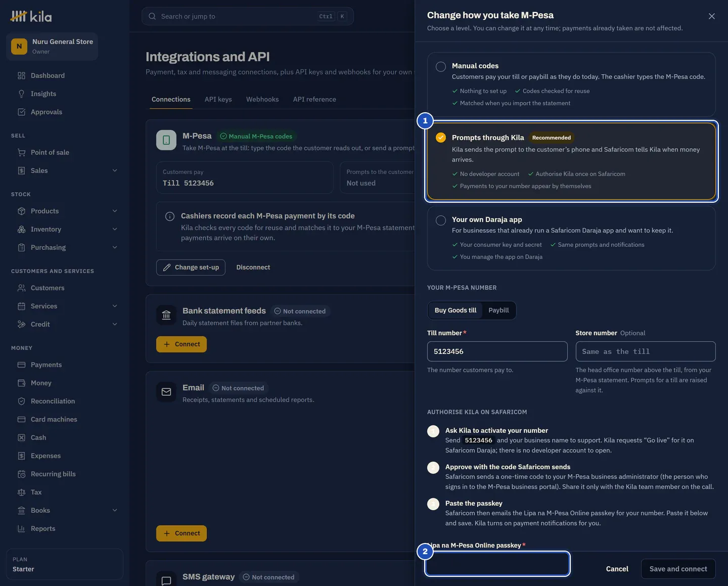Click the Payments card icon

pyautogui.click(x=21, y=365)
